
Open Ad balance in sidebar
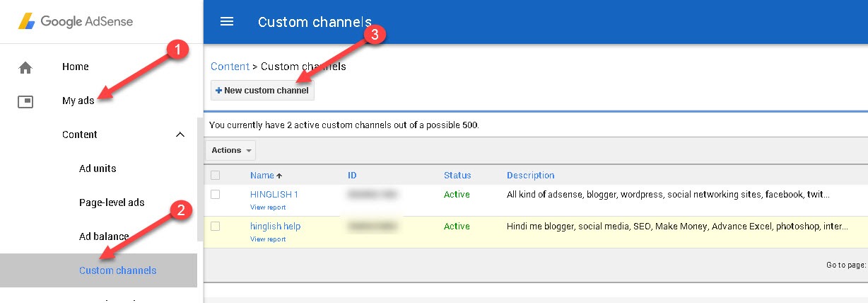point(104,236)
